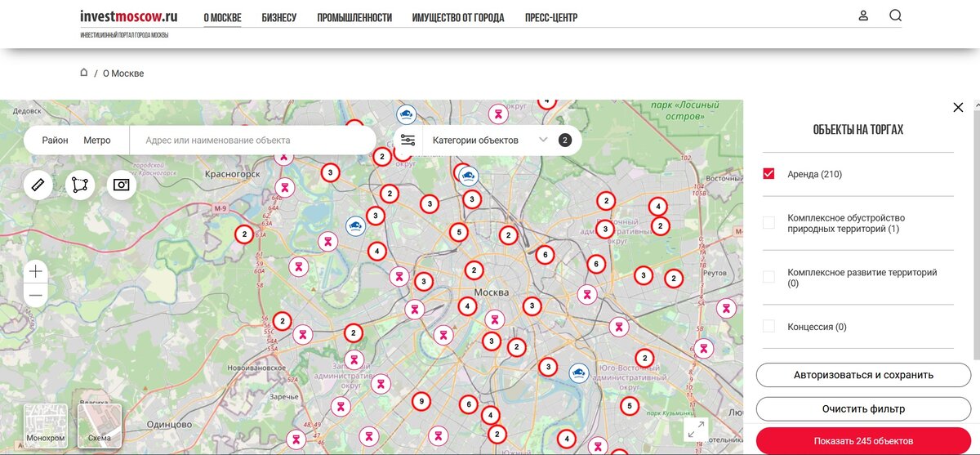980x455 pixels.
Task: Switch search to Метро
Action: point(97,141)
